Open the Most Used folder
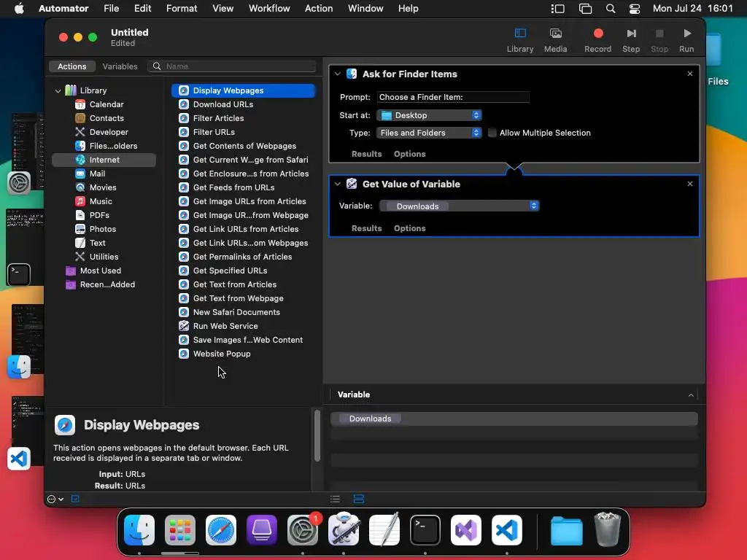The width and height of the screenshot is (747, 560). click(100, 271)
